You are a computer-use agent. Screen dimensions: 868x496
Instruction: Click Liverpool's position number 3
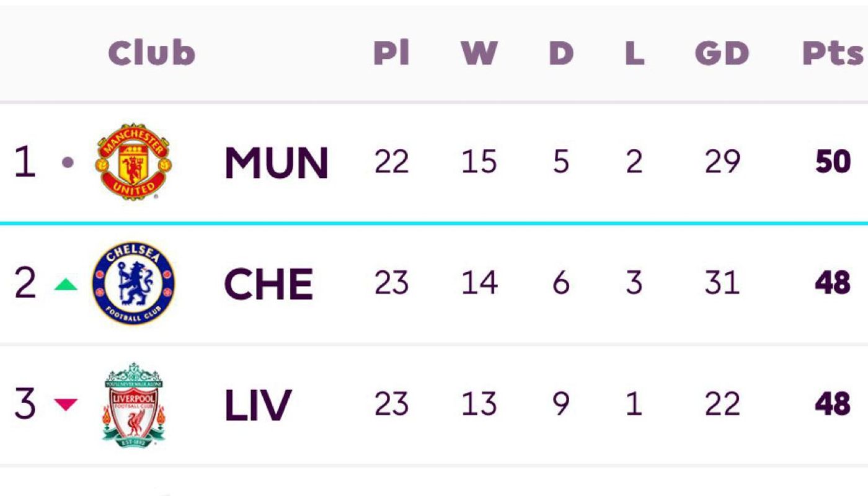coord(25,404)
